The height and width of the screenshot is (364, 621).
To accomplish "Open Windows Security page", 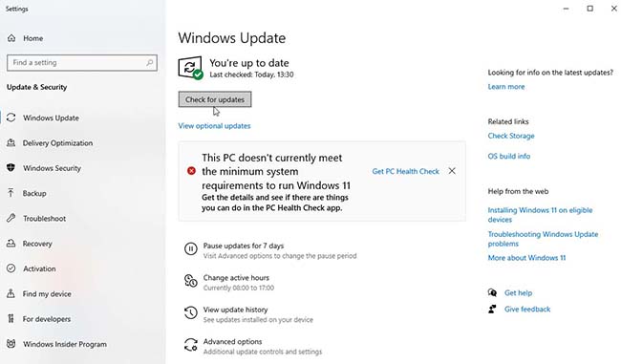I will 52,168.
